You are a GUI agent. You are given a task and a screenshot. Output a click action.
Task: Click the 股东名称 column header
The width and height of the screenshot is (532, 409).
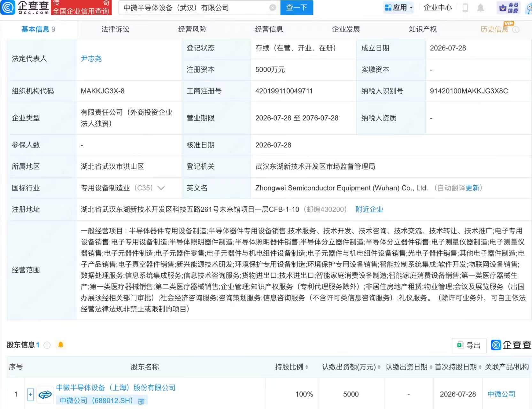(145, 367)
